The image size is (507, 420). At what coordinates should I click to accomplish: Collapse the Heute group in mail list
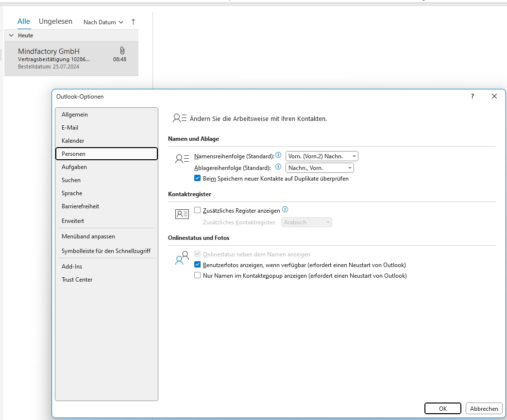(11, 35)
